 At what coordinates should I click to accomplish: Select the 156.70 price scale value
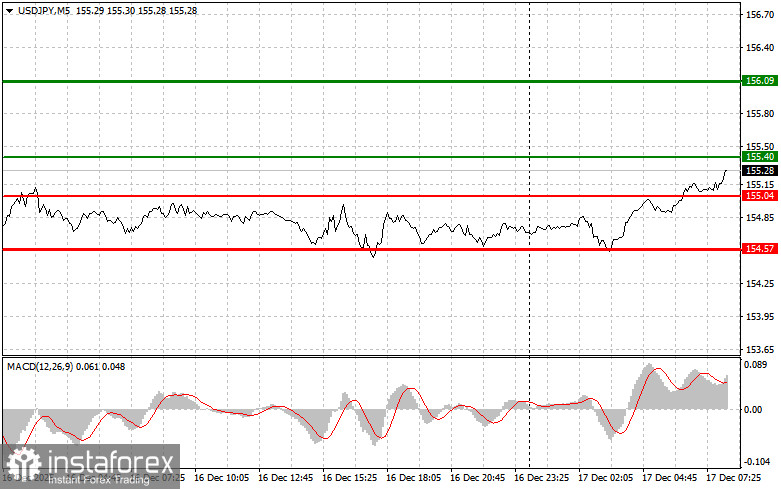(x=760, y=15)
